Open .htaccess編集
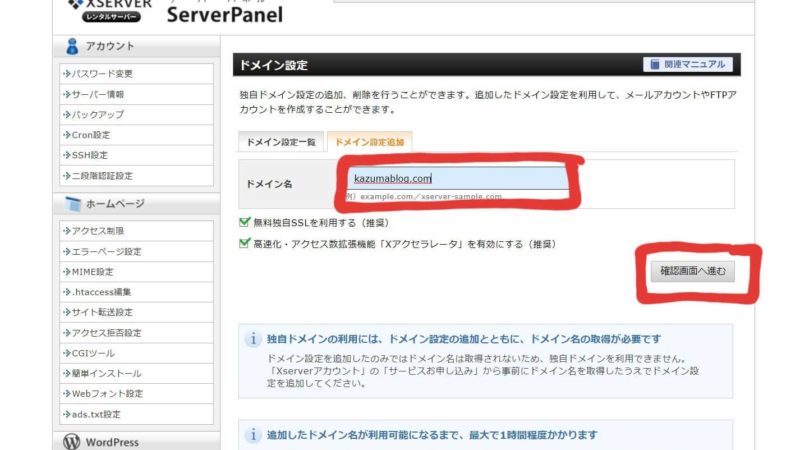Screen dimensions: 800x450 click(136, 292)
